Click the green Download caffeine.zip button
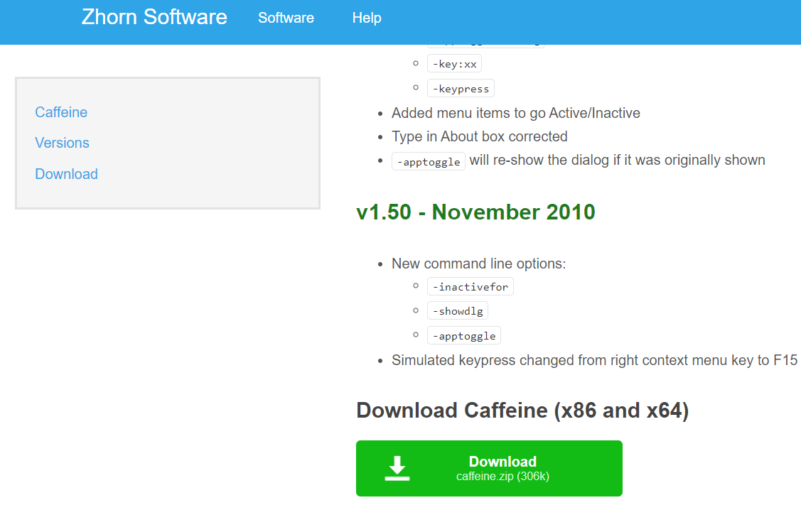This screenshot has height=532, width=801. 489,468
